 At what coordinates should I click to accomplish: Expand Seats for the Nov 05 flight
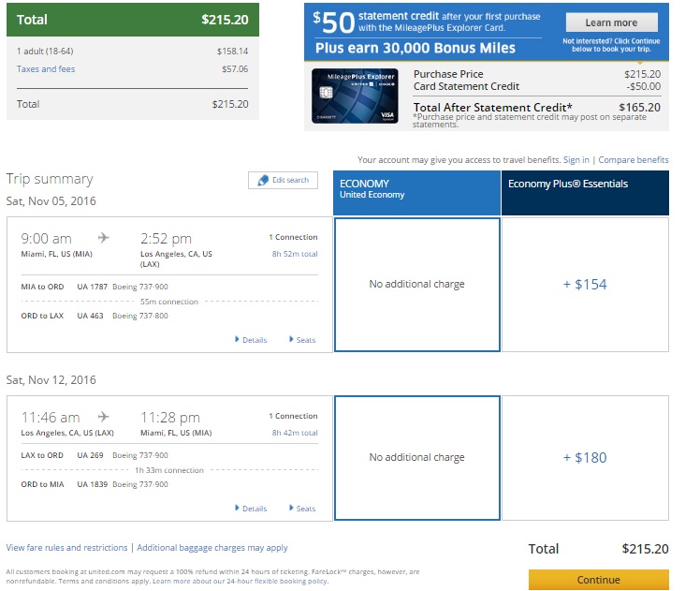pos(302,340)
